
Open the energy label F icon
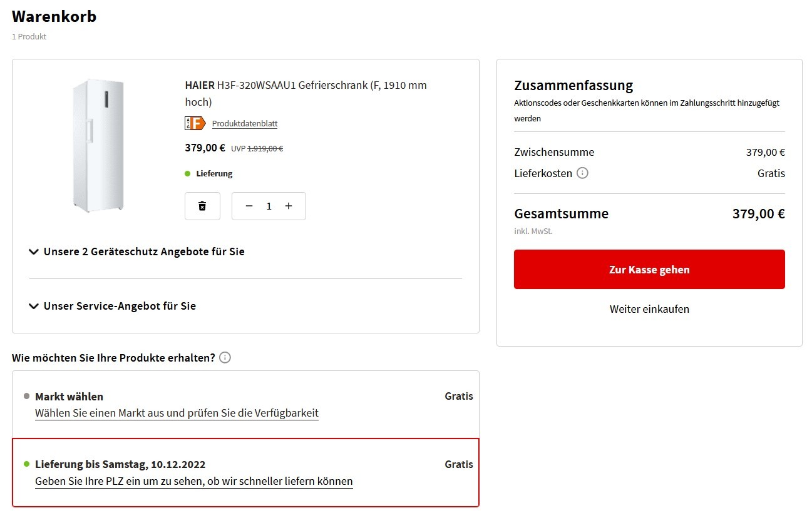coord(195,123)
